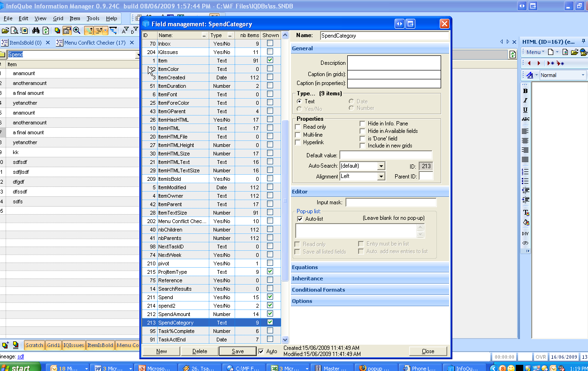
Task: Click the New button in Field management
Action: pos(161,351)
